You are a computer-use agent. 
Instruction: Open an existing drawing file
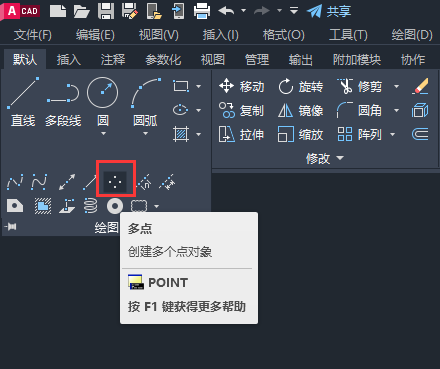click(x=82, y=11)
